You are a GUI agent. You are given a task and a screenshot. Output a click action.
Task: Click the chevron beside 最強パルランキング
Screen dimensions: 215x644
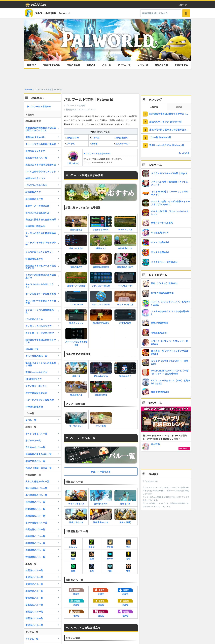click(x=58, y=151)
